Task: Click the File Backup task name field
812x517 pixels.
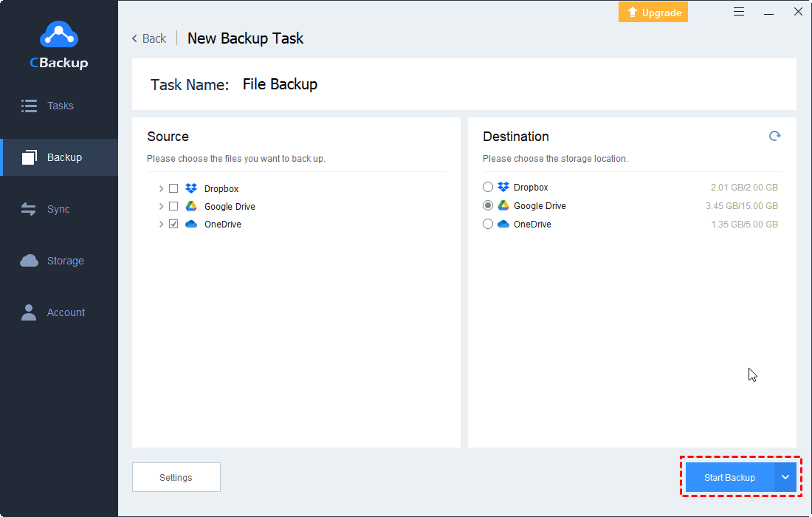Action: (280, 83)
